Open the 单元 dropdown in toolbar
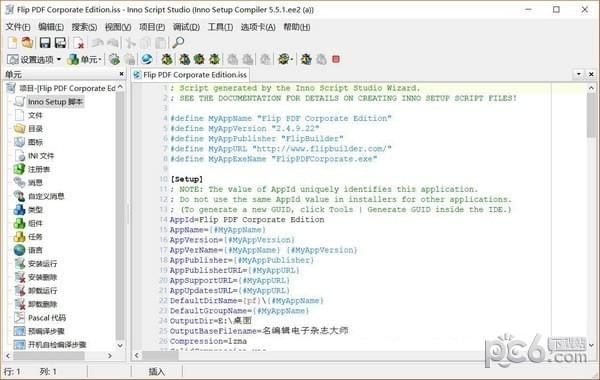This screenshot has height=380, width=600. (84, 59)
